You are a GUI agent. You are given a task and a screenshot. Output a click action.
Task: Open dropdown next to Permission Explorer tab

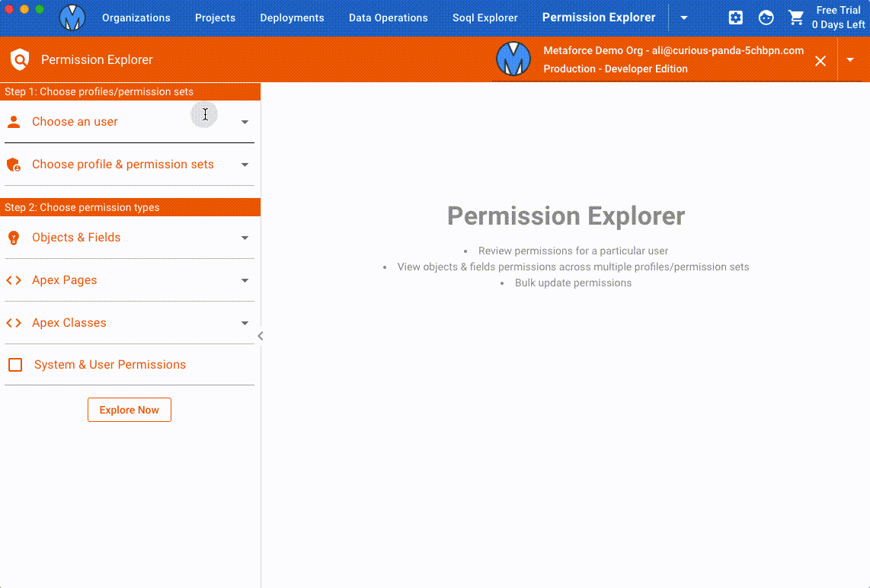point(684,18)
